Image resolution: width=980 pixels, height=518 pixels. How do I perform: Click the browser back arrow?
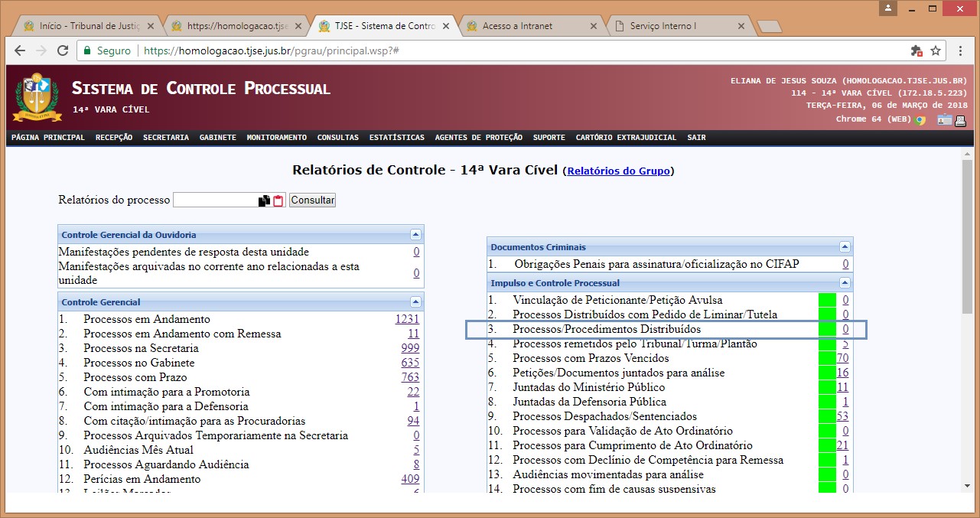(x=20, y=50)
